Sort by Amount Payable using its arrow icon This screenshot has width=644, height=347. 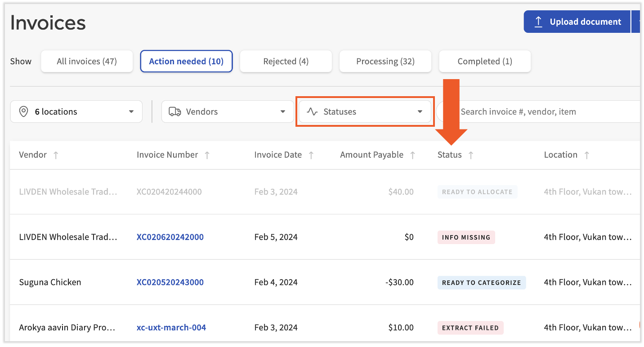[413, 155]
